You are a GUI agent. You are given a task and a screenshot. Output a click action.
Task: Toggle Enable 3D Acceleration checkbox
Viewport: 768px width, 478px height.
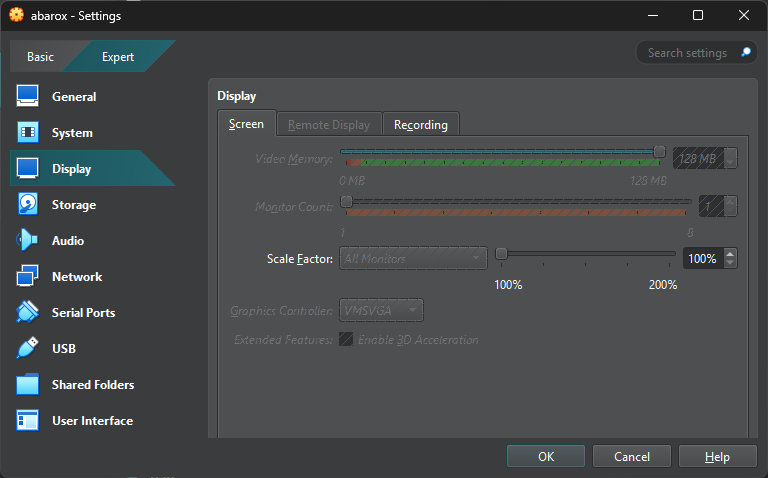346,339
